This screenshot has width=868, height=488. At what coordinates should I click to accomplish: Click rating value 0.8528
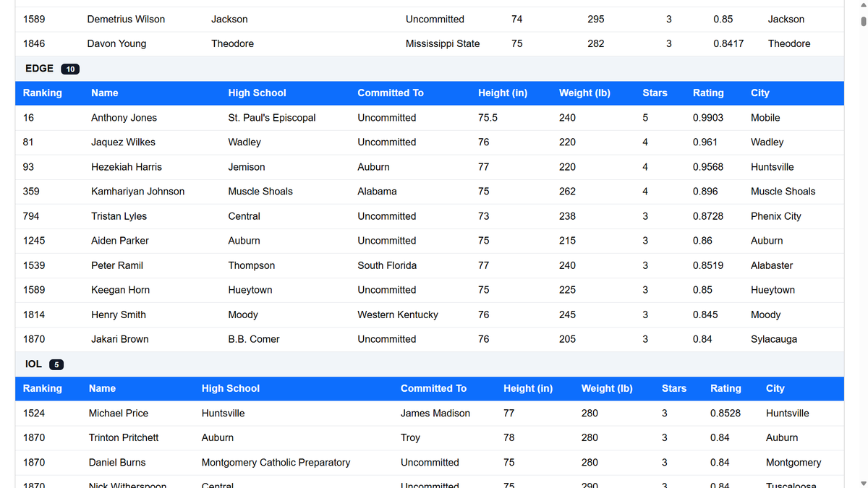coord(726,414)
